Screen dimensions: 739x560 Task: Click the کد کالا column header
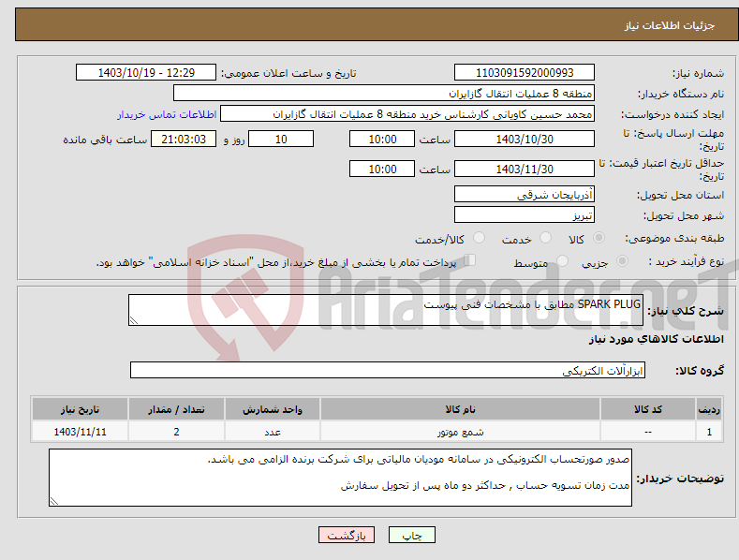click(x=648, y=409)
